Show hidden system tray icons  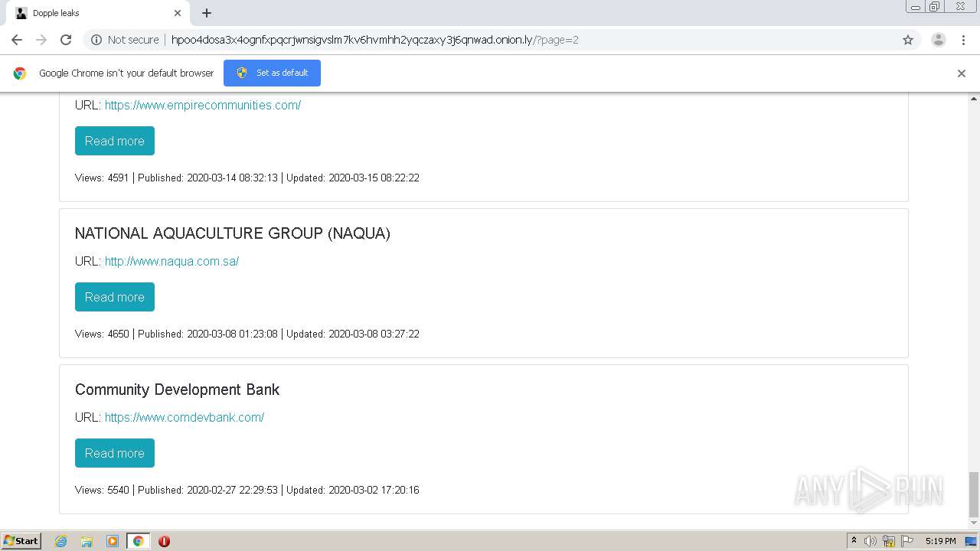coord(854,541)
